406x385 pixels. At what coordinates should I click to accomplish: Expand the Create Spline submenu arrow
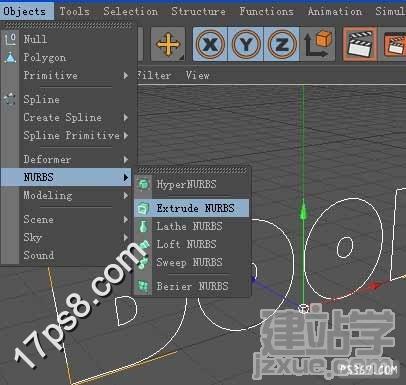pos(126,117)
